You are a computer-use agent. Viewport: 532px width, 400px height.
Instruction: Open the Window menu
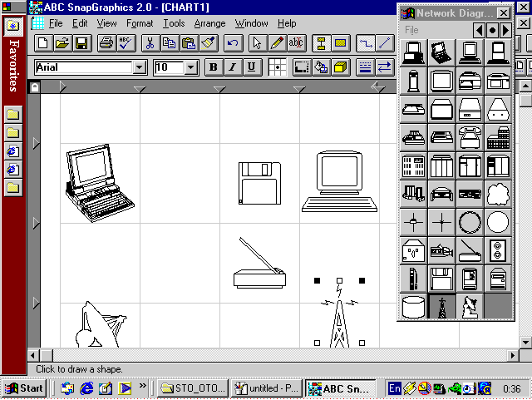(251, 23)
